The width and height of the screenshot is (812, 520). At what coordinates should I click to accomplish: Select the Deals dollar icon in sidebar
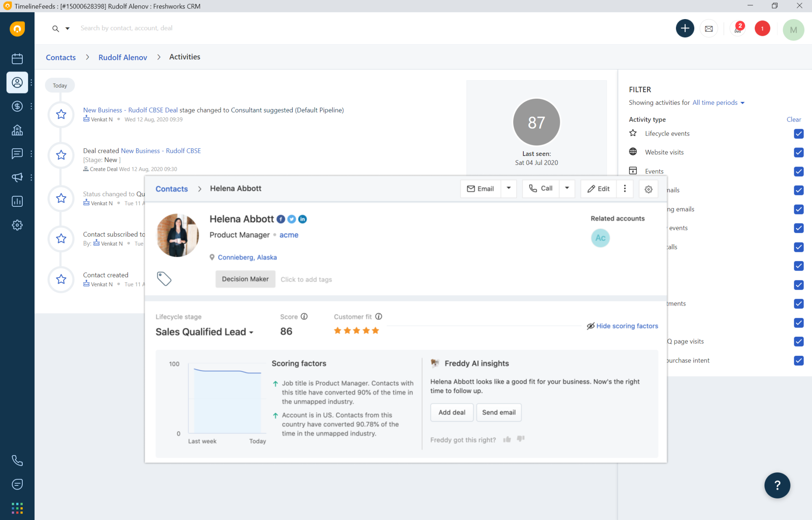tap(17, 106)
